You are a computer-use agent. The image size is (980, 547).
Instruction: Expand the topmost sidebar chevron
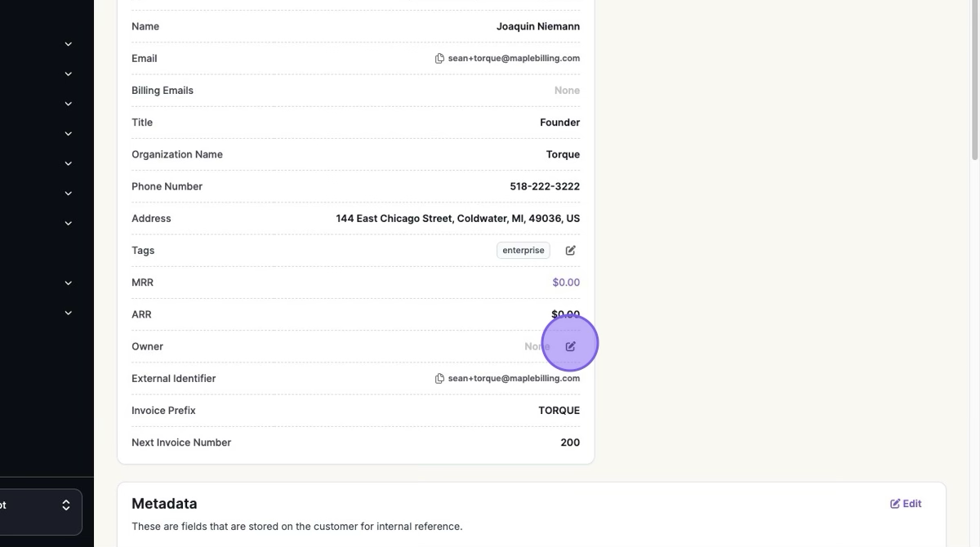click(69, 44)
